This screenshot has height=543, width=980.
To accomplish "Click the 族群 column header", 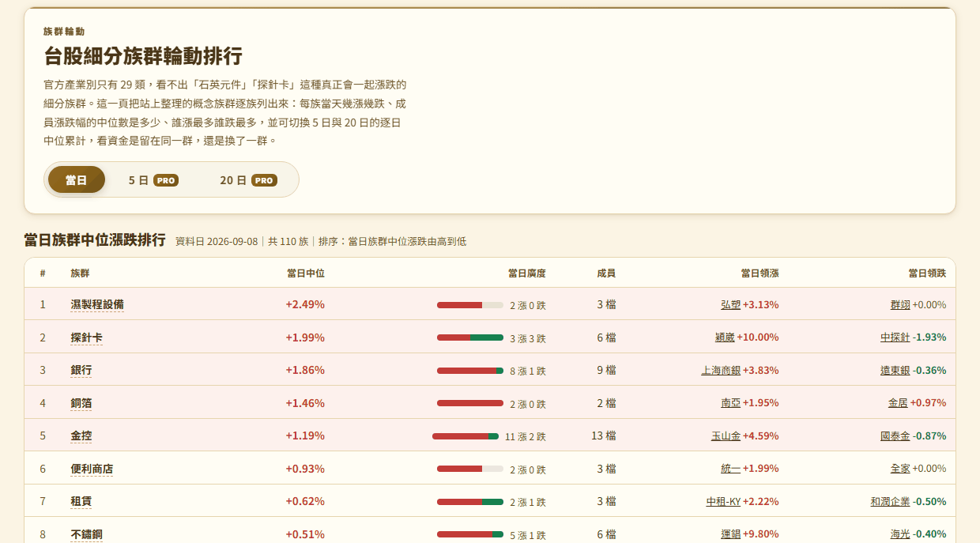I will 80,273.
